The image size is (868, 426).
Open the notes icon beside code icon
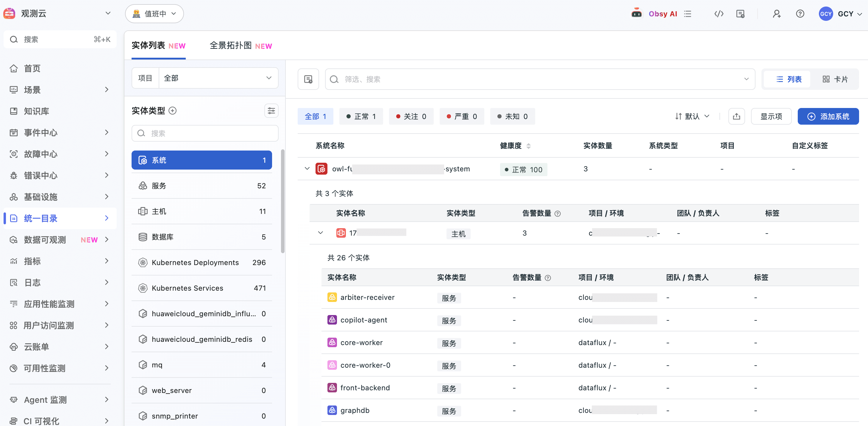pos(740,14)
